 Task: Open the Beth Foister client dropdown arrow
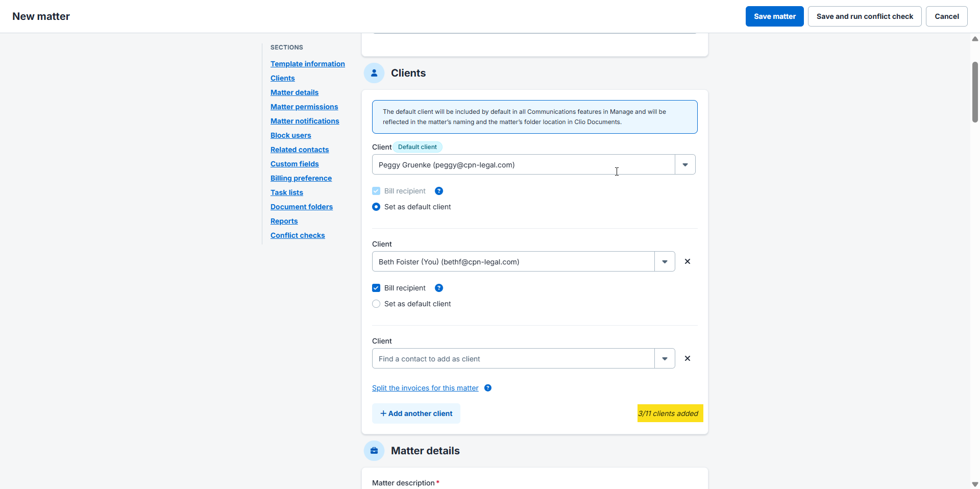click(665, 262)
